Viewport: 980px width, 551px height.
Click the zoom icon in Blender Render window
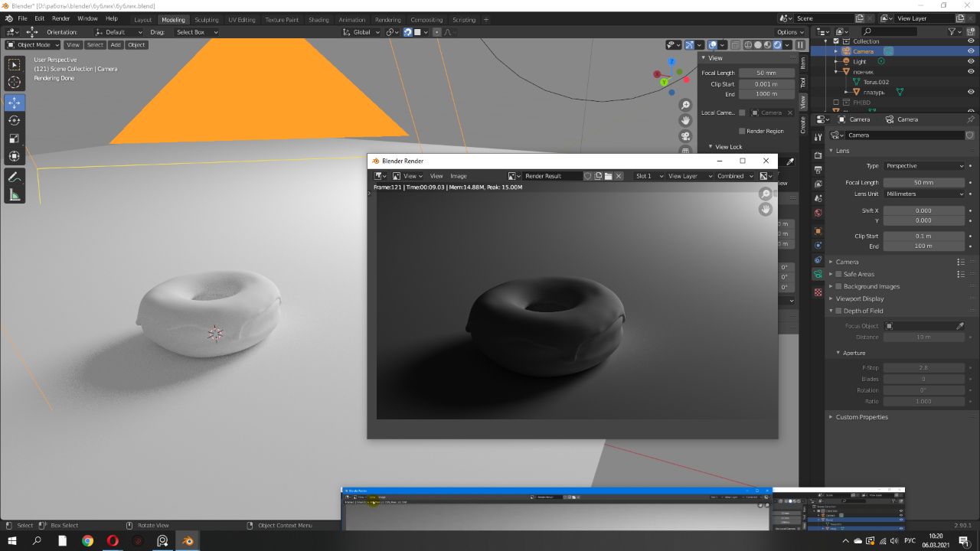(766, 194)
